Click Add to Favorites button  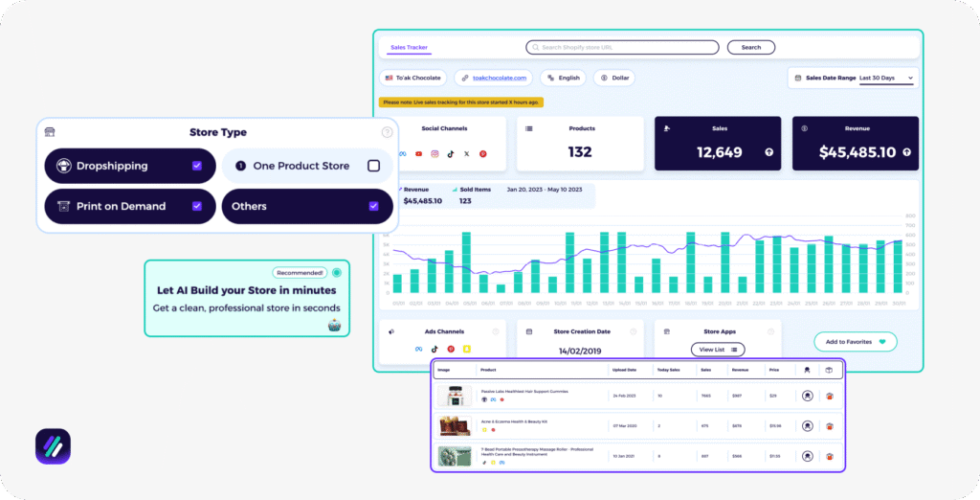(856, 342)
